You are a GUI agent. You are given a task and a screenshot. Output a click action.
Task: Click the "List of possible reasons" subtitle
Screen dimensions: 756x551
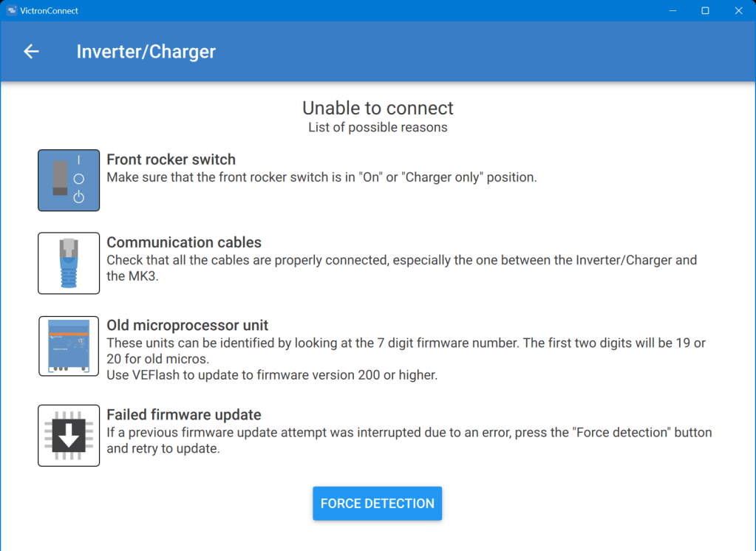coord(378,127)
